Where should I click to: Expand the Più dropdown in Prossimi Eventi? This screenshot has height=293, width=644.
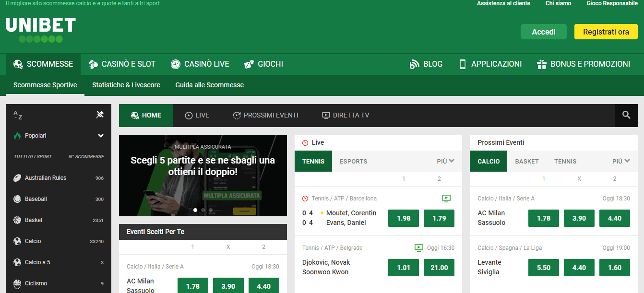tap(621, 161)
